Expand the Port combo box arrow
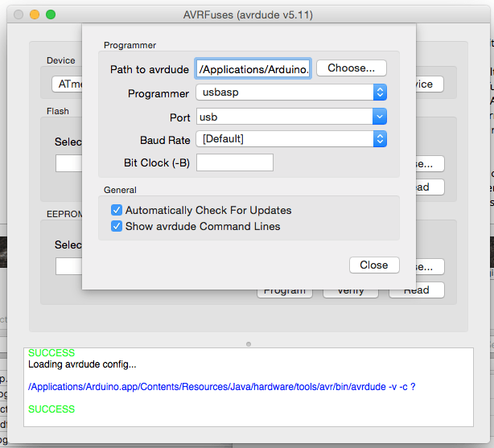The width and height of the screenshot is (494, 448). pyautogui.click(x=380, y=117)
